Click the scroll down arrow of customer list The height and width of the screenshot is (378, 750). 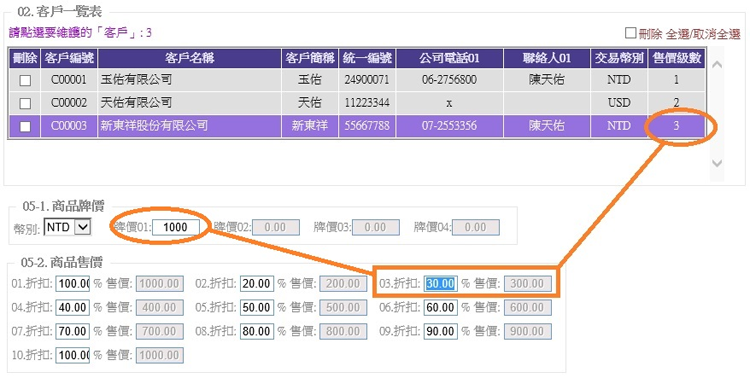pos(717,163)
